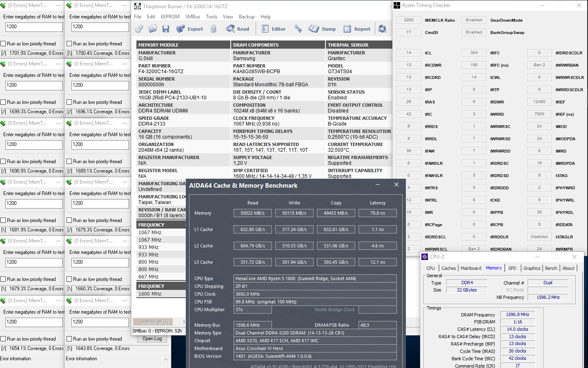
Task: Toggle low priority thread in 1699.3% coverage MemTest
Action: click(3, 102)
